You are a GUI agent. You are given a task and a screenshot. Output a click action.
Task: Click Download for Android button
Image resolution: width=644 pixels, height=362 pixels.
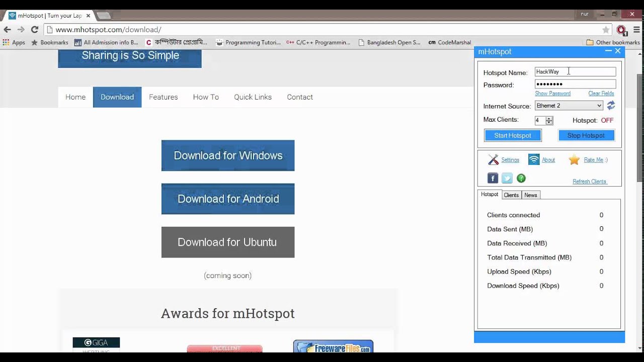tap(228, 199)
